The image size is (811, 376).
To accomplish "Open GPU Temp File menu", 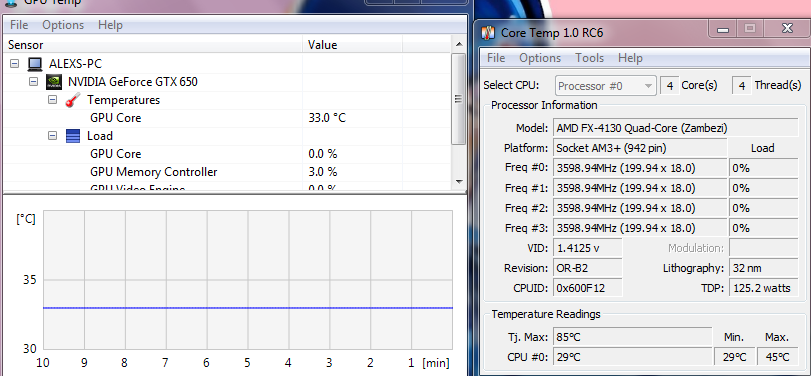I will [x=19, y=25].
